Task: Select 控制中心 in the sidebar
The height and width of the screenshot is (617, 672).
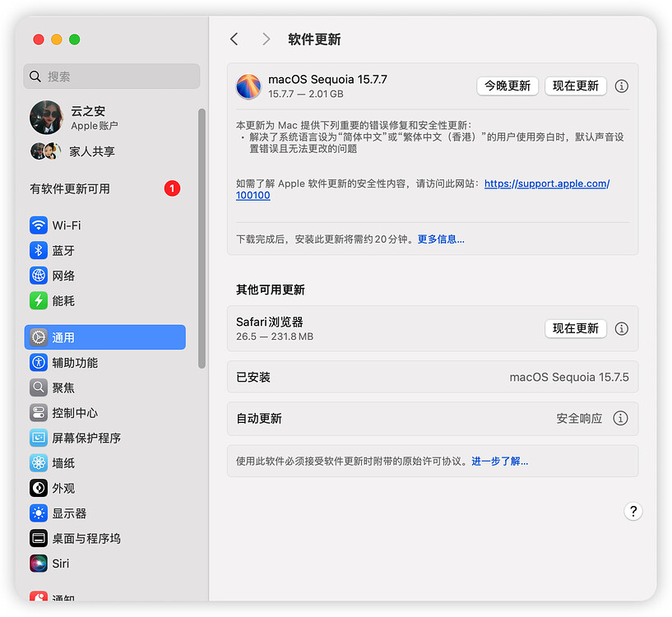Action: tap(105, 412)
